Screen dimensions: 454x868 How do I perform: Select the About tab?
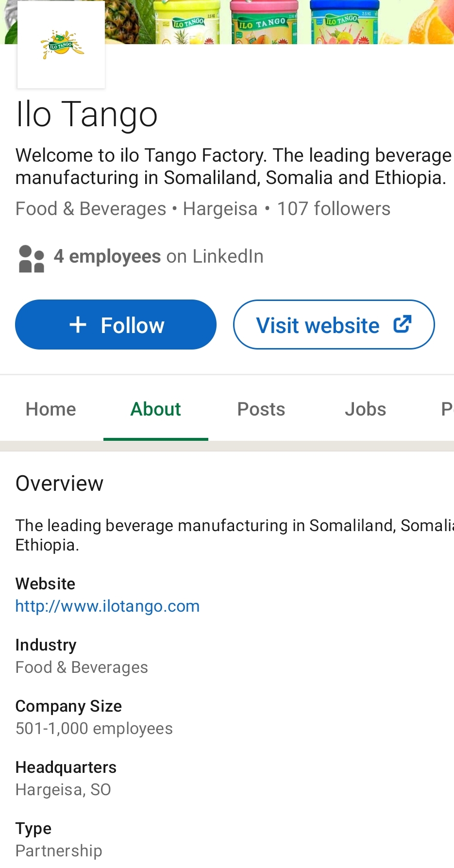tap(155, 409)
